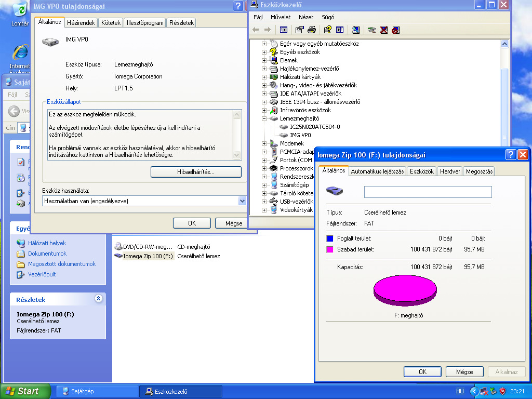The width and height of the screenshot is (532, 399).
Task: Click the Internet Explorer desktop icon
Action: [20, 58]
